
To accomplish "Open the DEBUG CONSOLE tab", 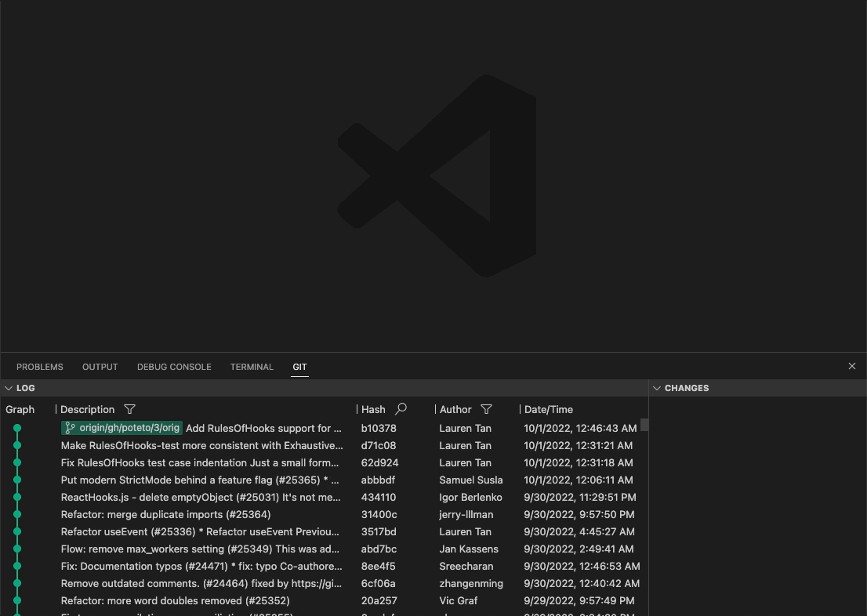I will 174,367.
